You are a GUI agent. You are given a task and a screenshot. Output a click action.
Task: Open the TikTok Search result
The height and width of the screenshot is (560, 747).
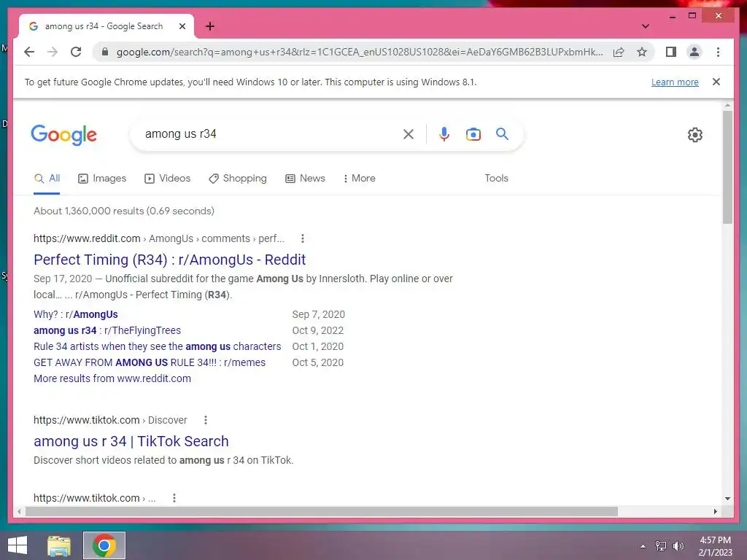tap(131, 441)
